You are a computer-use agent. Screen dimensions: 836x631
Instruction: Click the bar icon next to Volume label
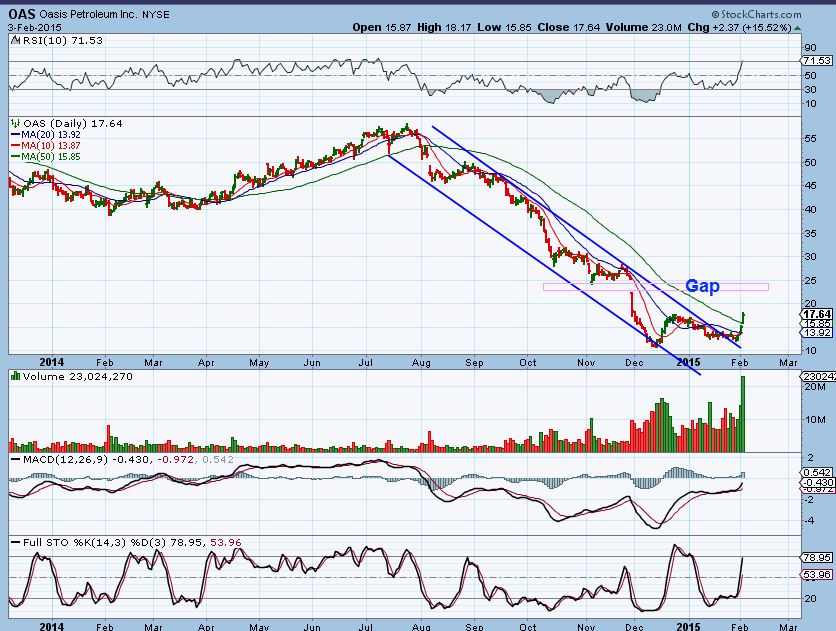tap(16, 376)
